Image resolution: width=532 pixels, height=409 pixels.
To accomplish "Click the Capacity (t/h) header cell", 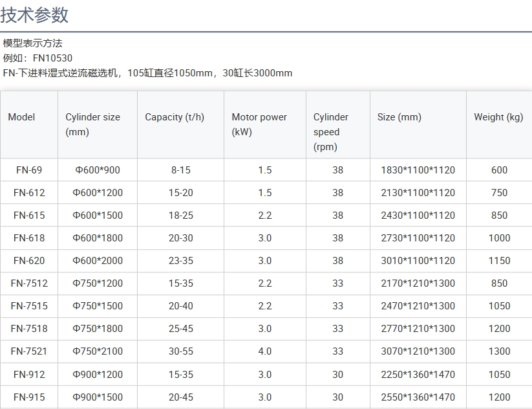I will (x=174, y=117).
